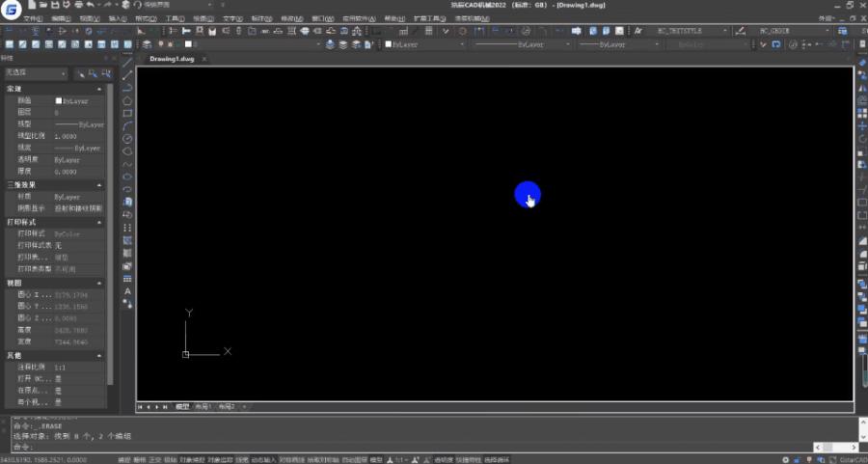868x464 pixels.
Task: Click the Drawing1.dwg document tab
Action: [172, 59]
